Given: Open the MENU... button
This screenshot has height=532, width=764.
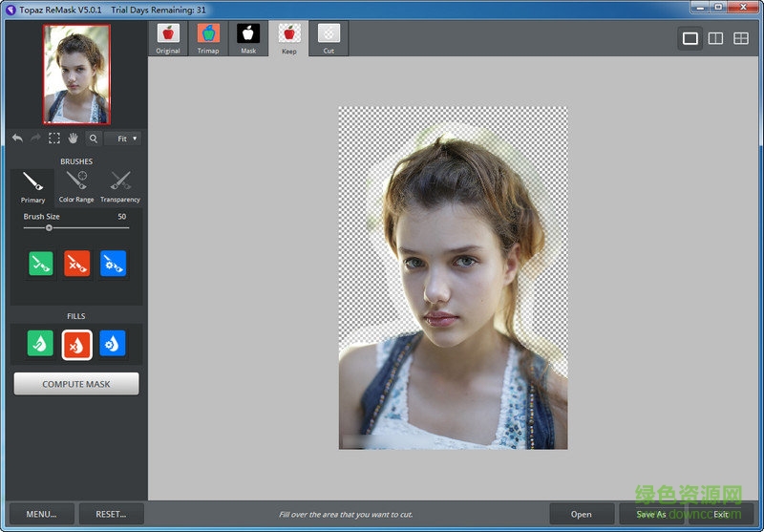Looking at the screenshot, I should [x=41, y=514].
